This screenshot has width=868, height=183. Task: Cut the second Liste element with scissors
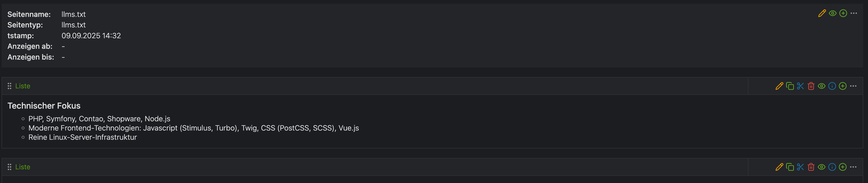pyautogui.click(x=800, y=167)
